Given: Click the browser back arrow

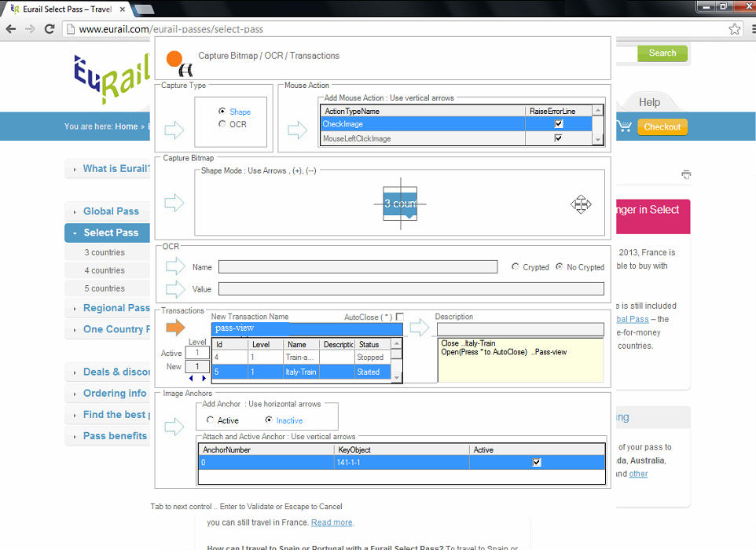Looking at the screenshot, I should click(x=10, y=29).
